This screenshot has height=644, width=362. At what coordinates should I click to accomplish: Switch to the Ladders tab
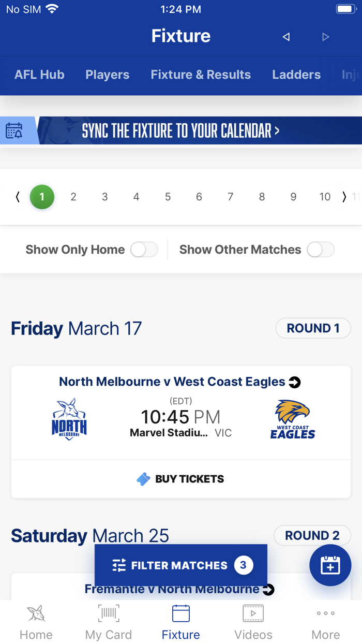[x=296, y=75]
